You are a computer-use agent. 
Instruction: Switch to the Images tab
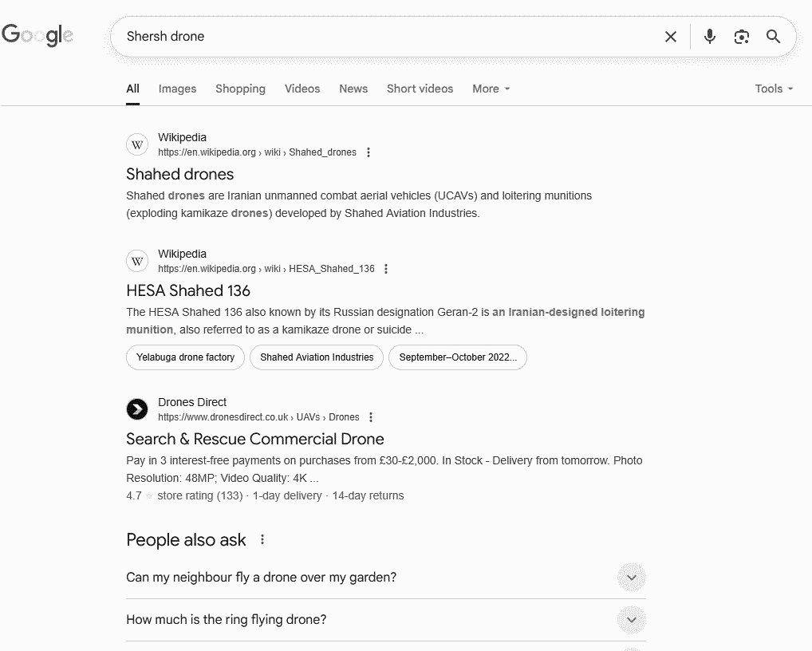(177, 89)
